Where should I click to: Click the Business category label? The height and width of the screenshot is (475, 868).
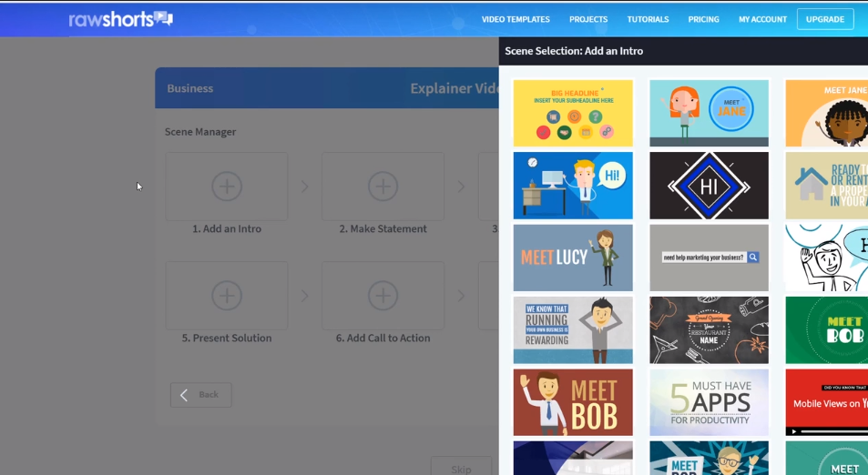[189, 88]
